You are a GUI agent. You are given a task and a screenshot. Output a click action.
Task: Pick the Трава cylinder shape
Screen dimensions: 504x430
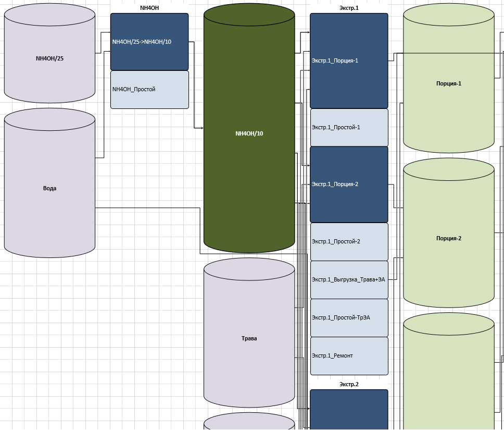pos(249,338)
